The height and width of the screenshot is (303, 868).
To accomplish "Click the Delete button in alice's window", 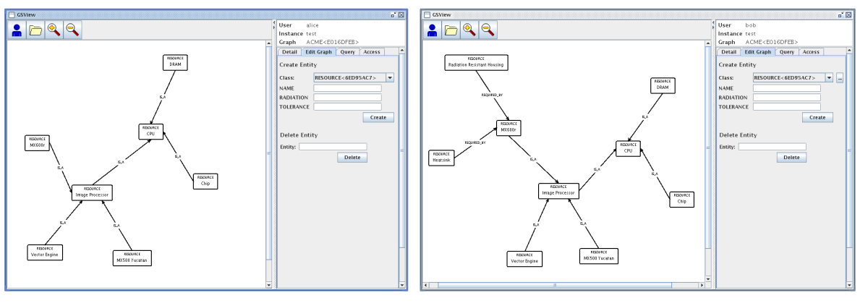I will pos(352,158).
